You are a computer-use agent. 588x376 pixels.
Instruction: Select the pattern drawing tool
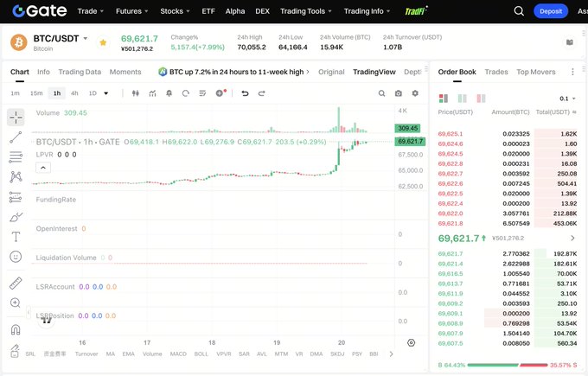16,176
